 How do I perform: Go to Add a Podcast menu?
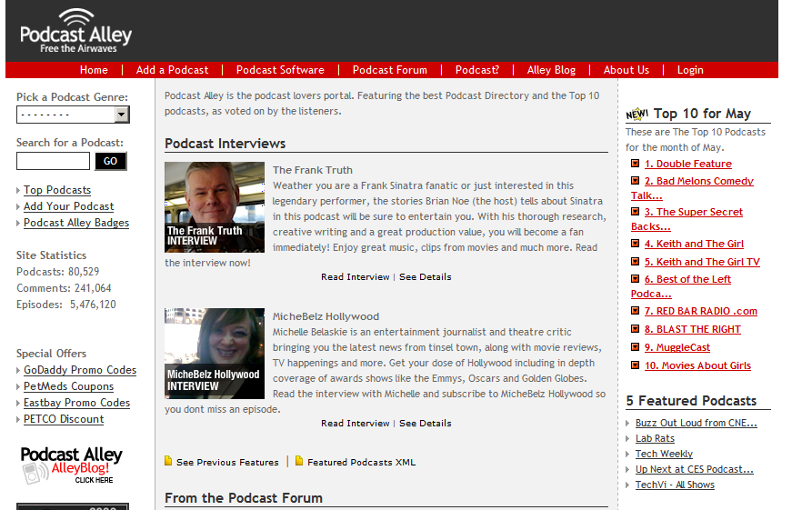pos(172,70)
